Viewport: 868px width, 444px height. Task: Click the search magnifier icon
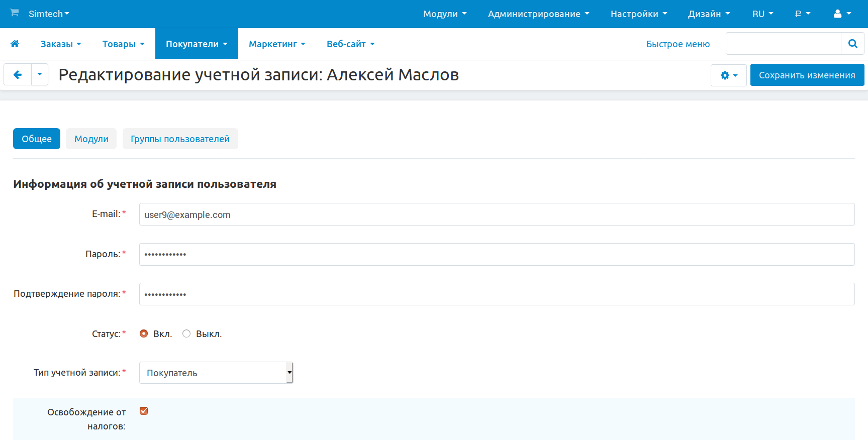coord(852,44)
